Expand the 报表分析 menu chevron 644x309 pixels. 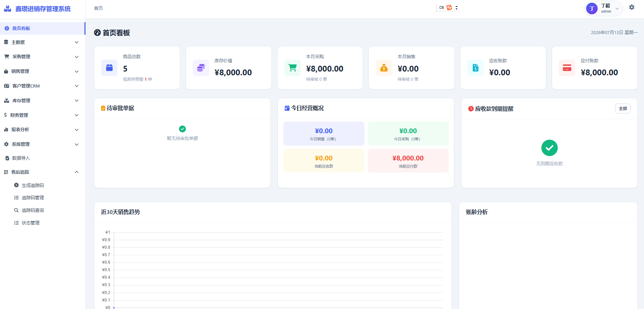77,129
